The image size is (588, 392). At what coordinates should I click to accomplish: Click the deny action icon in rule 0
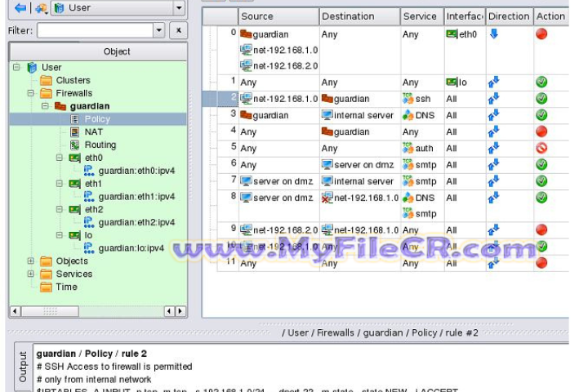click(541, 34)
